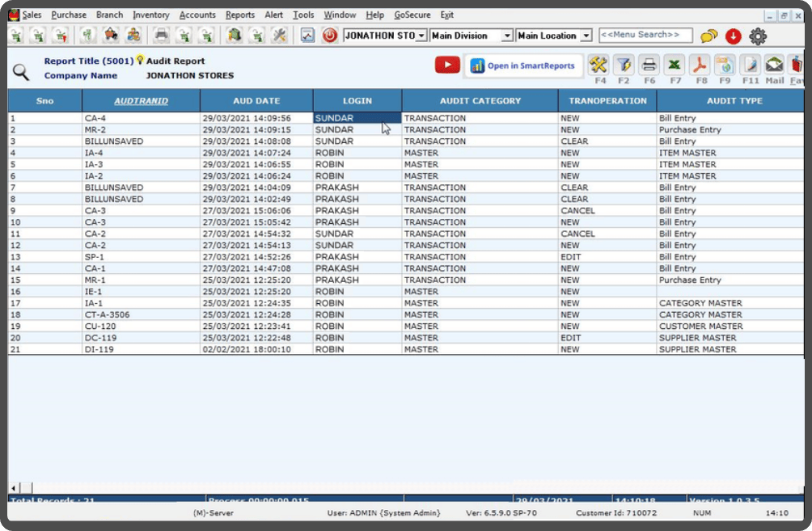This screenshot has height=531, width=812.
Task: Print the audit report with the F6 icon
Action: point(647,64)
